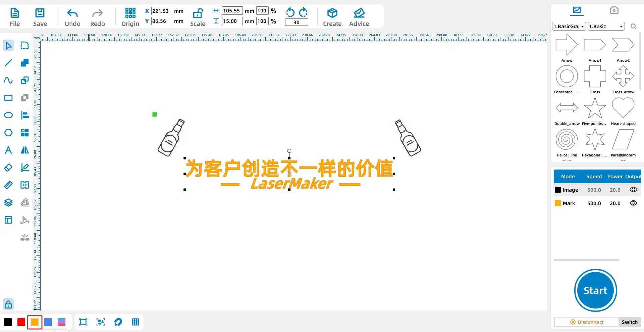
Task: Toggle the canvas grid display
Action: [136, 322]
